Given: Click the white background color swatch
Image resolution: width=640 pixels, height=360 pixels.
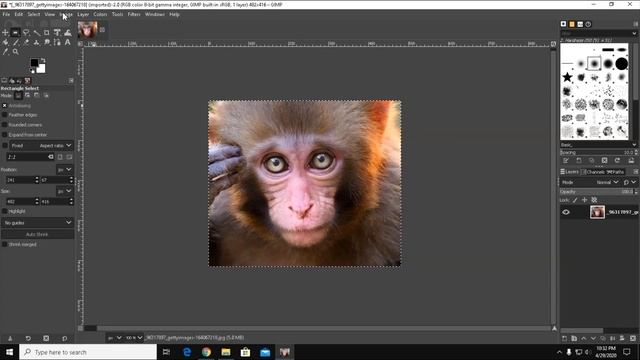Looking at the screenshot, I should point(42,69).
